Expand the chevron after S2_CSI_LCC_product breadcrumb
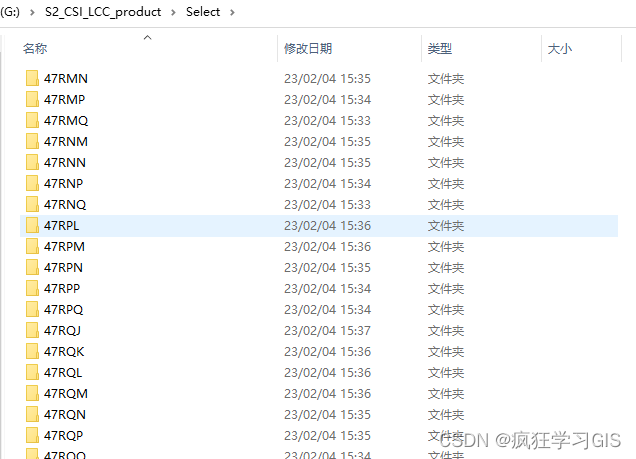This screenshot has width=636, height=459. [x=173, y=13]
